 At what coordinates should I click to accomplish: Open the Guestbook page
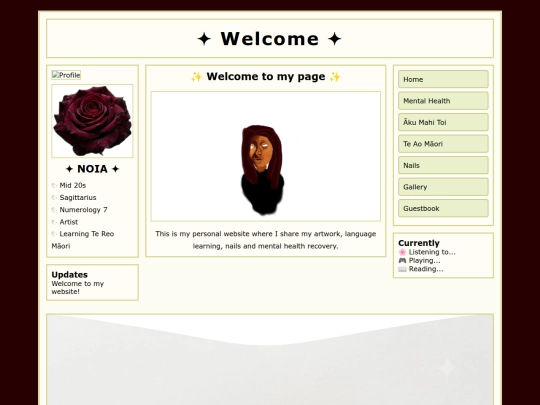pyautogui.click(x=443, y=208)
